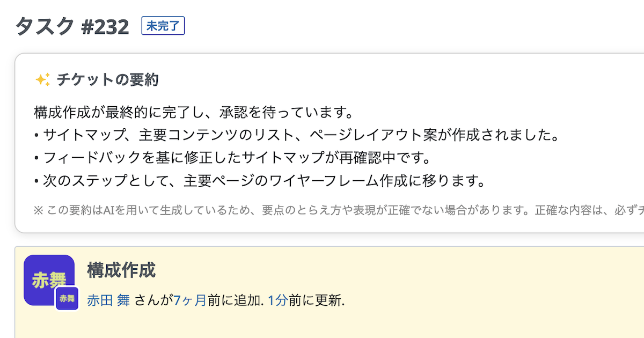
Task: Click the 7ヶ月 added-time link
Action: tap(190, 300)
